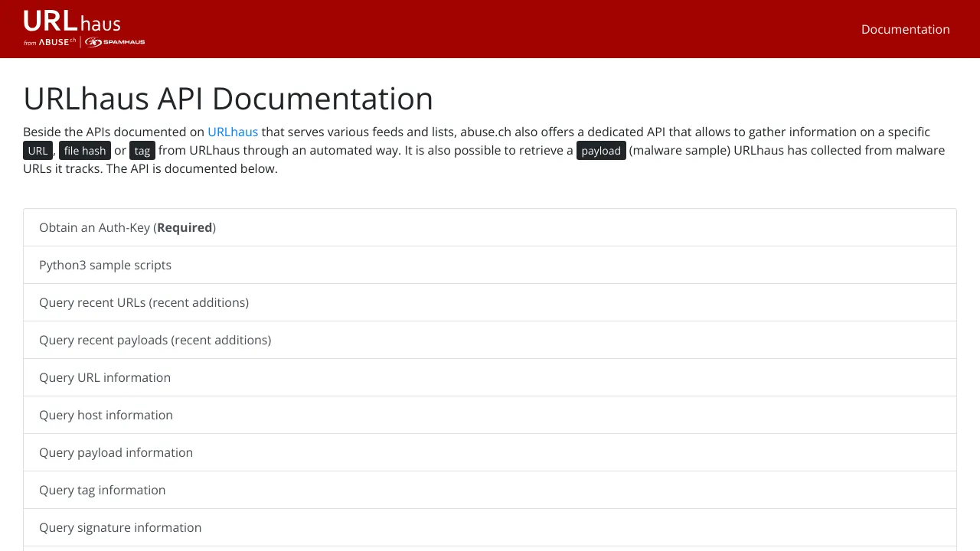Click the URLhaus API Documentation heading
This screenshot has width=980, height=551.
228,99
